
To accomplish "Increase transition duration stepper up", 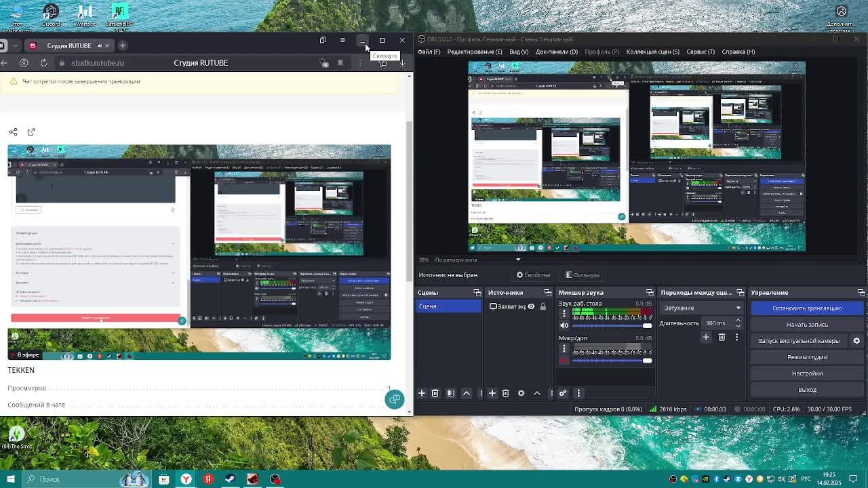I will pyautogui.click(x=738, y=321).
